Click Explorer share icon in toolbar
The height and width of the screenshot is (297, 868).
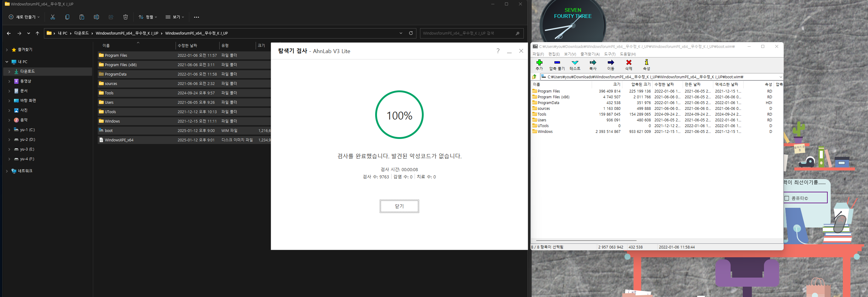click(x=111, y=17)
